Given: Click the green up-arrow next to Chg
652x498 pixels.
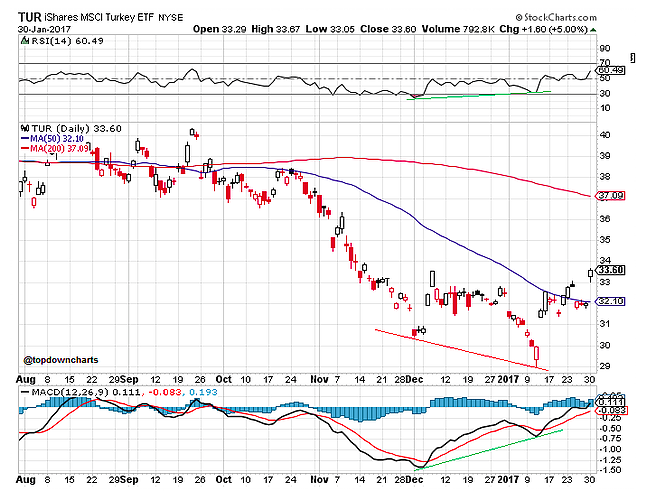Looking at the screenshot, I should click(593, 30).
